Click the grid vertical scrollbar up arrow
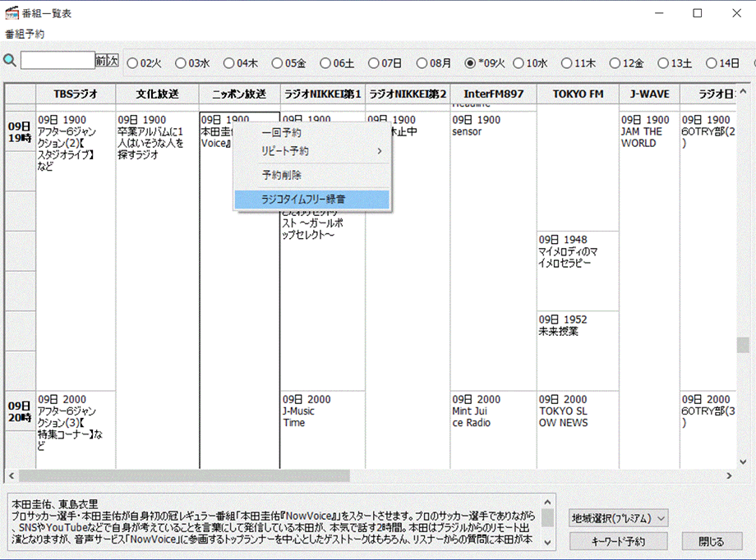 tap(743, 91)
